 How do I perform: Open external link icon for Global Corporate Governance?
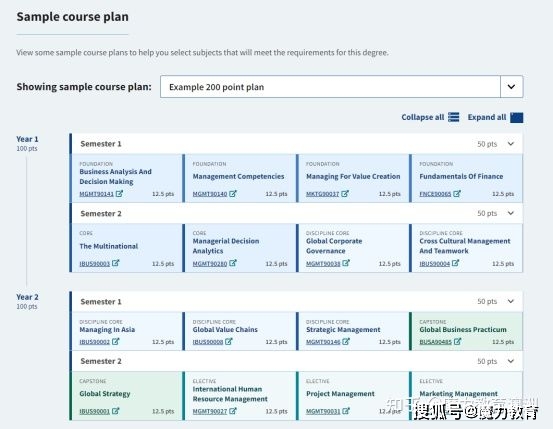point(346,263)
